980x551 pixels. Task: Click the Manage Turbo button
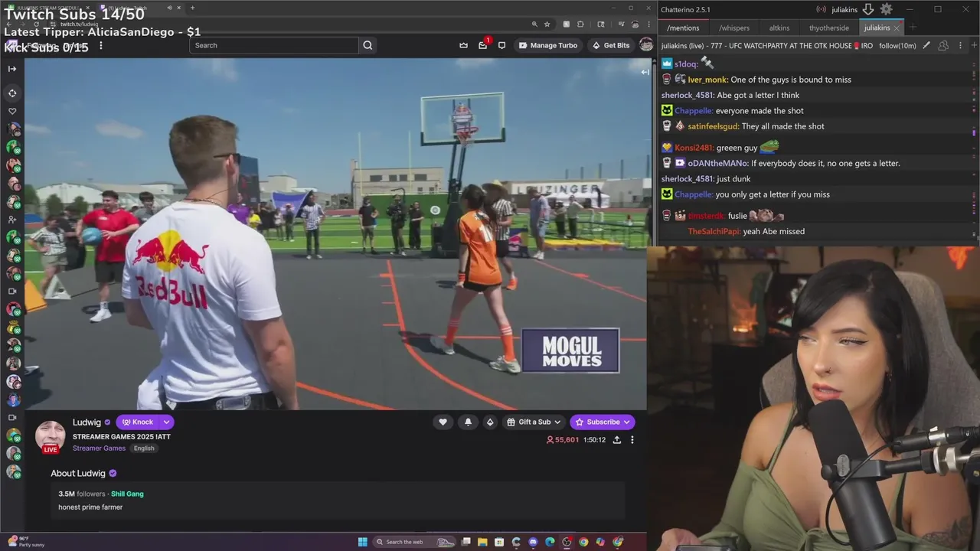coord(548,45)
